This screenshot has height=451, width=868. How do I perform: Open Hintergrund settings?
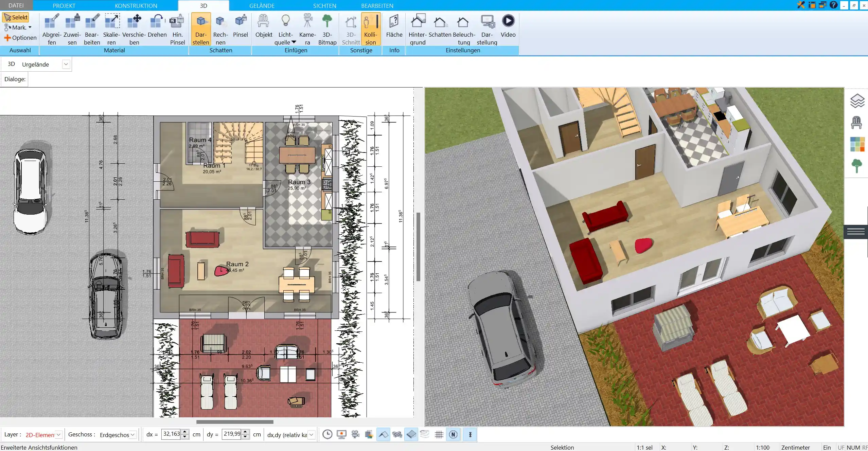(418, 29)
